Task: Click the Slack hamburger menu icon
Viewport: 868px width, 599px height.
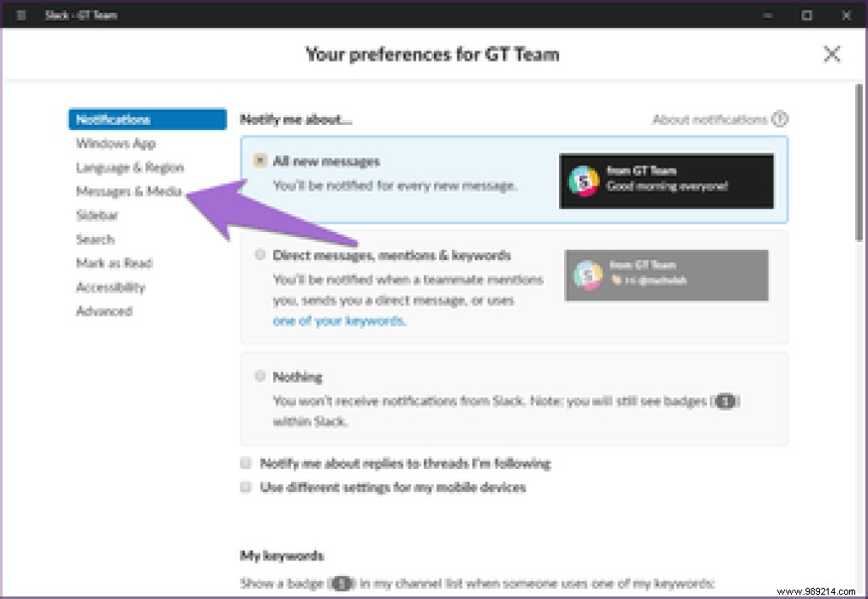Action: (21, 15)
